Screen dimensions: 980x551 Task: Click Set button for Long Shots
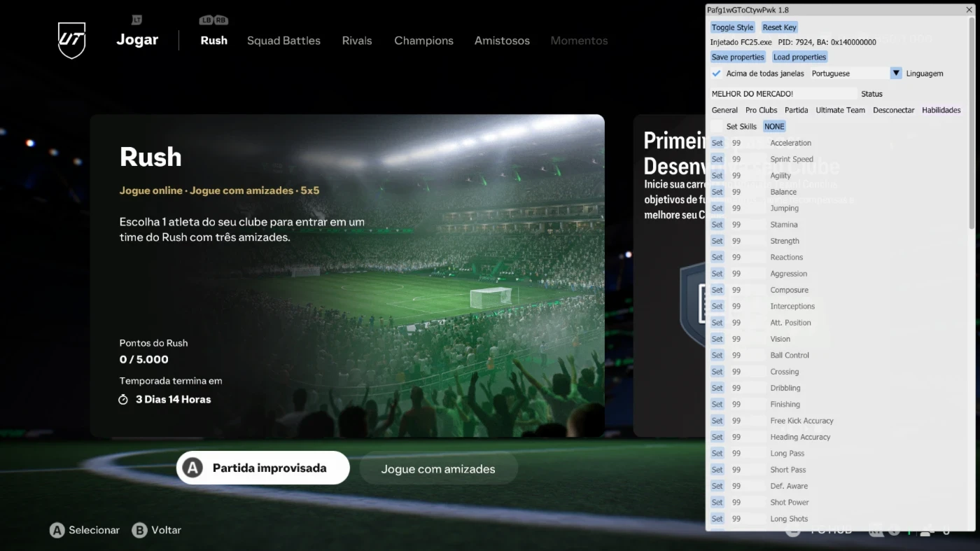pyautogui.click(x=717, y=519)
